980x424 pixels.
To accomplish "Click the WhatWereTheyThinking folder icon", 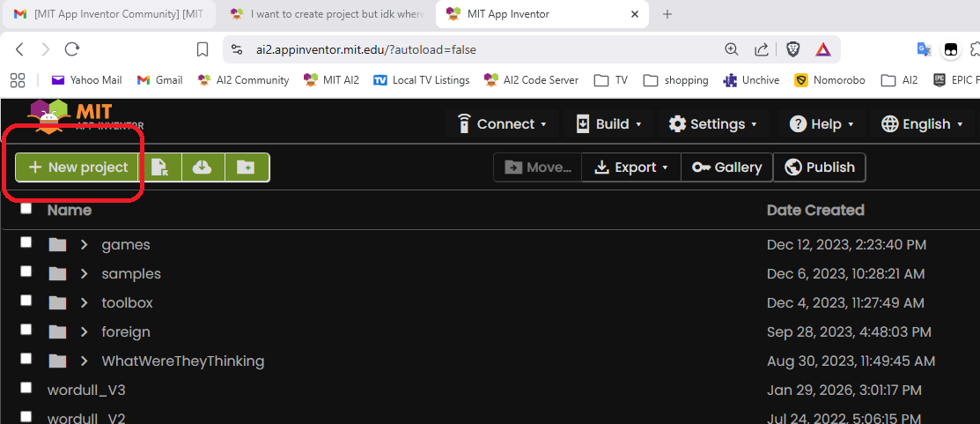I will 57,361.
